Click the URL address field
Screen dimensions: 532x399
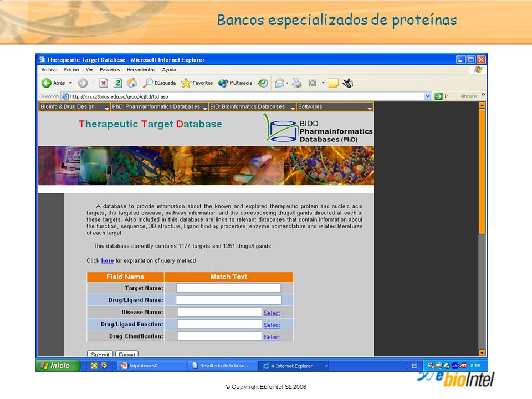coord(246,96)
